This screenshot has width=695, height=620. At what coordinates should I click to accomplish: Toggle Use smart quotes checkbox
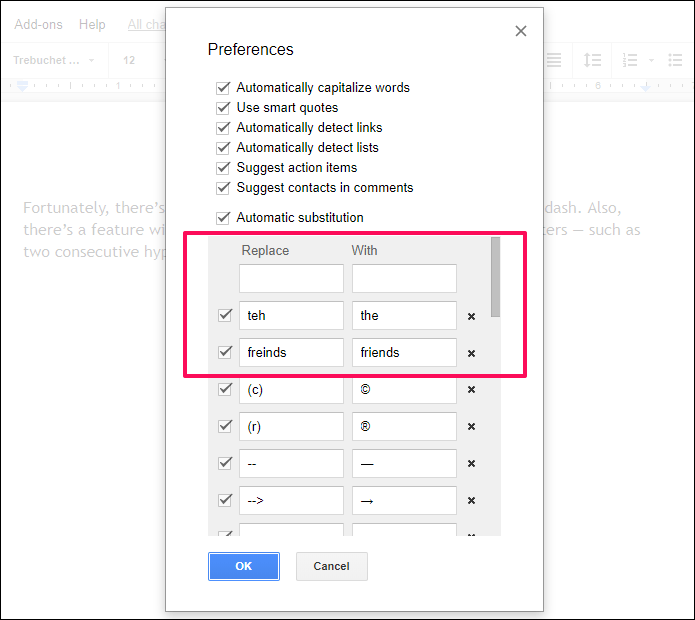(x=223, y=108)
